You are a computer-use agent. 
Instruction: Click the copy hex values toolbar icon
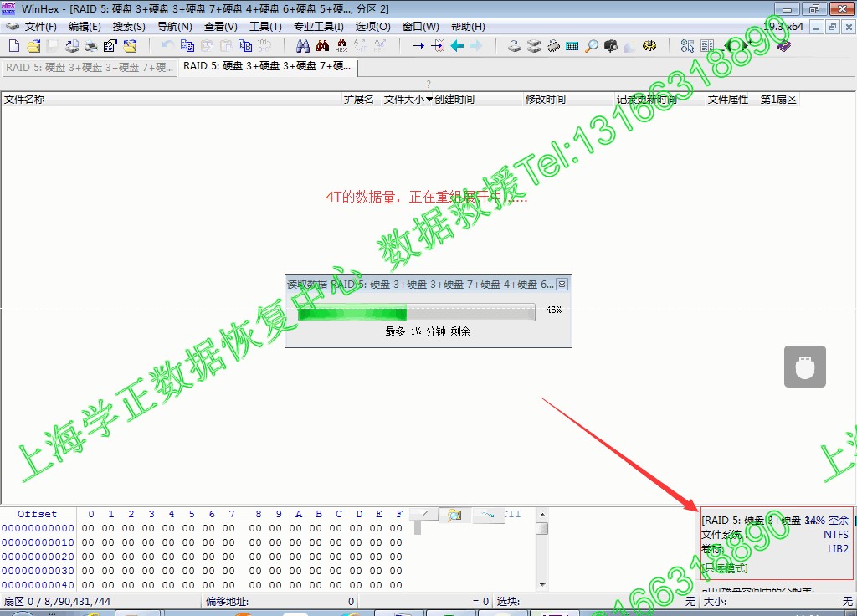245,46
